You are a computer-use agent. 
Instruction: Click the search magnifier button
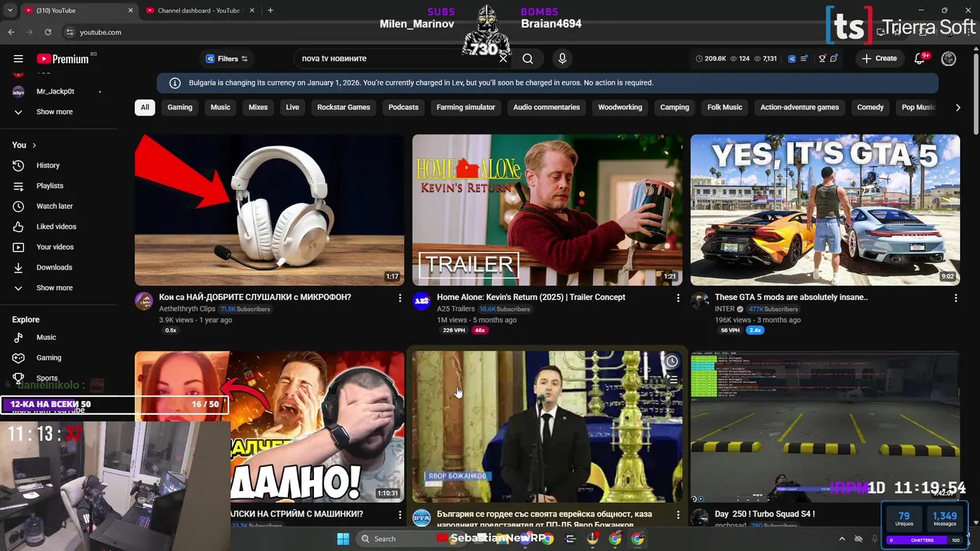pyautogui.click(x=528, y=59)
